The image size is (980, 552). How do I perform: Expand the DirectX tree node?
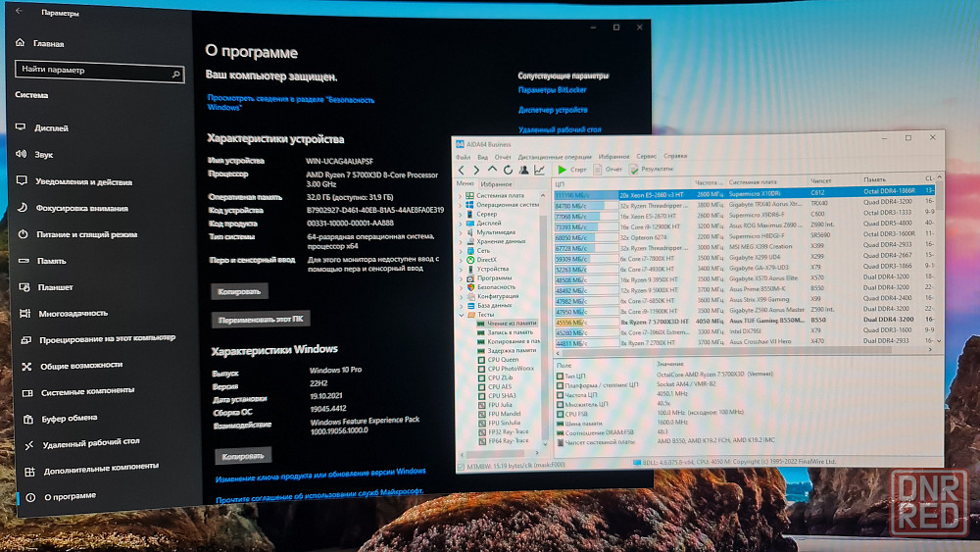click(x=461, y=260)
